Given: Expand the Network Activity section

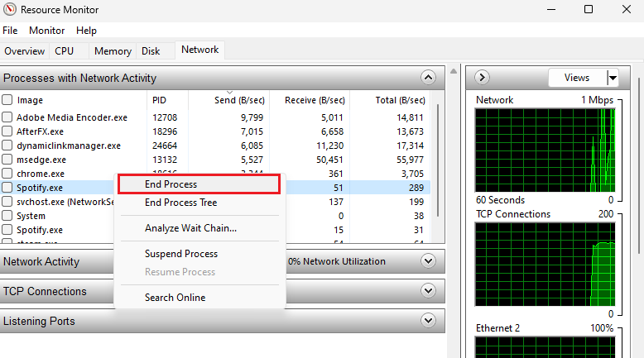Looking at the screenshot, I should [428, 261].
